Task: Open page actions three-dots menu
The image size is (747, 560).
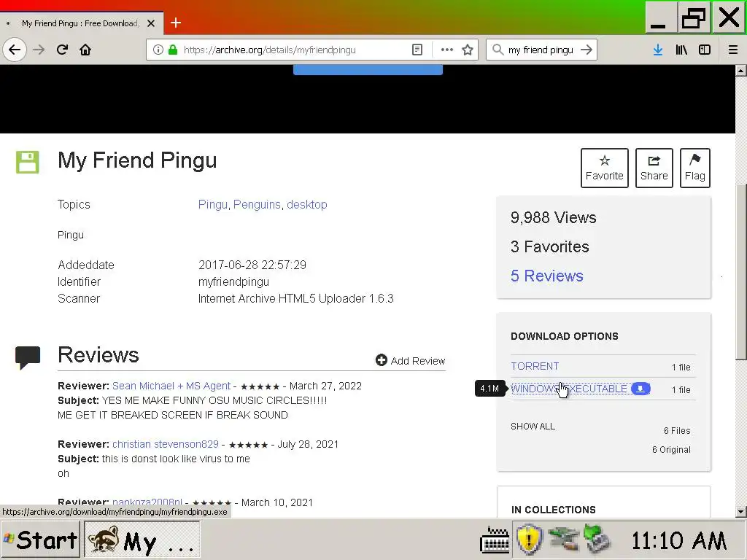Action: pyautogui.click(x=446, y=50)
